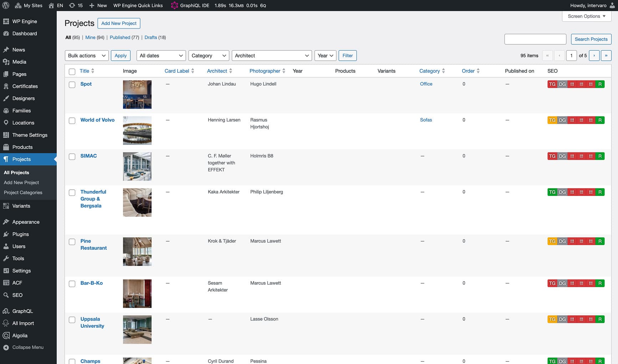Check the checkbox for the Spot project
618x364 pixels.
(x=72, y=85)
